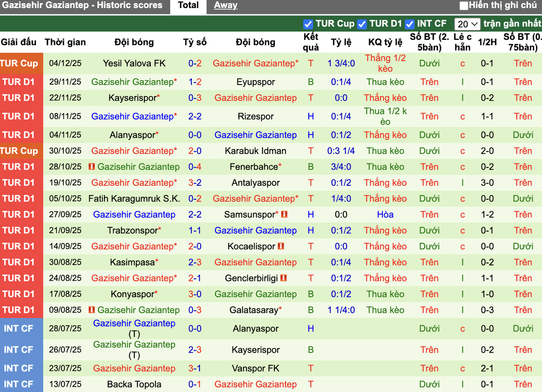Viewport: 542px width, 392px height.
Task: Click the KQ tỷ lệ column header
Action: pyautogui.click(x=385, y=42)
